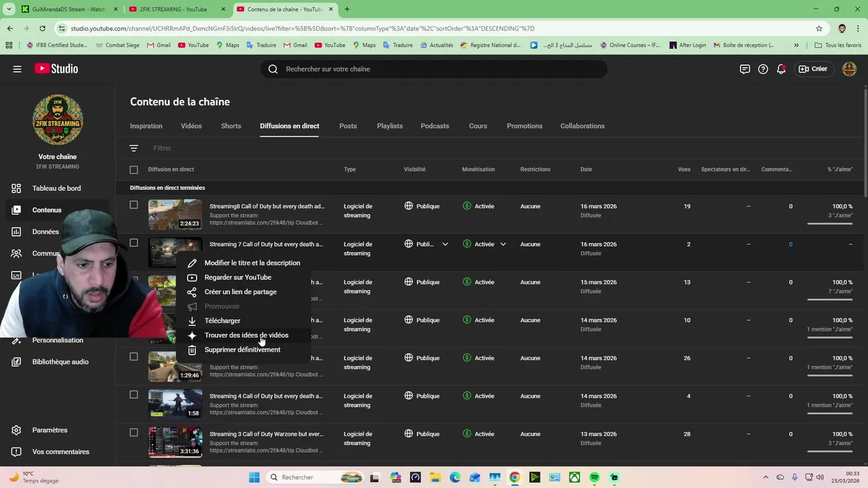
Task: Open the YouTube Studio hamburger menu
Action: [17, 68]
